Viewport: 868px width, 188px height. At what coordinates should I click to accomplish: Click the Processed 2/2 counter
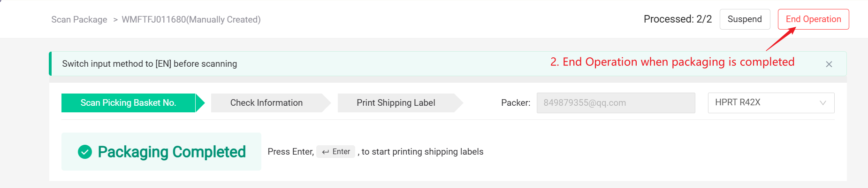pyautogui.click(x=678, y=19)
